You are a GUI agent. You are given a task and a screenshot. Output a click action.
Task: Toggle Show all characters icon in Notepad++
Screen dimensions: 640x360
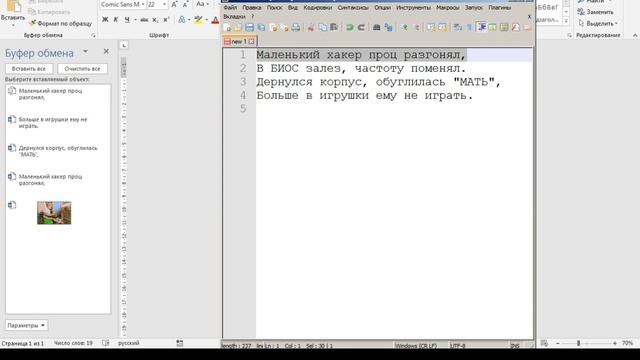tap(469, 27)
